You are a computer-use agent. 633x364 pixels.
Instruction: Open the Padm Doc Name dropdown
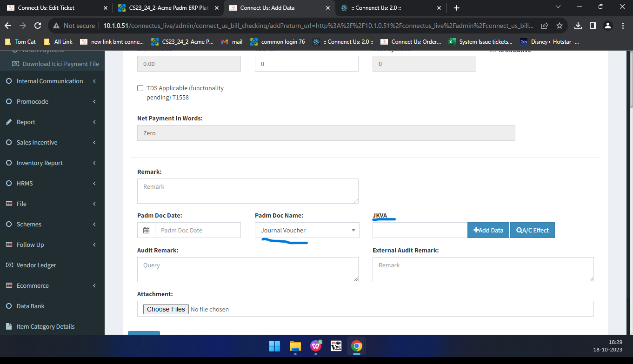tap(307, 230)
